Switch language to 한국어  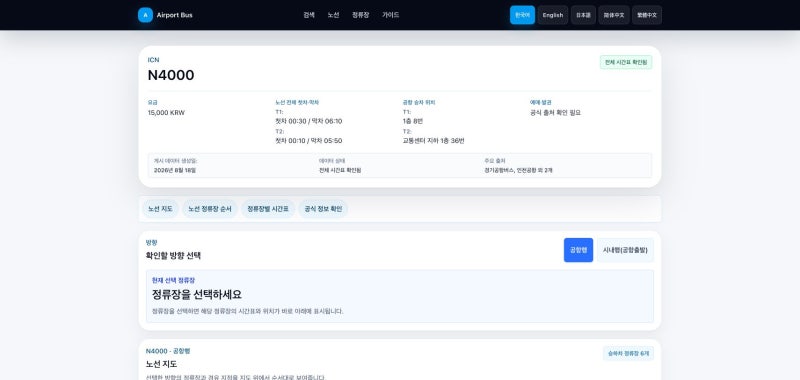click(522, 15)
